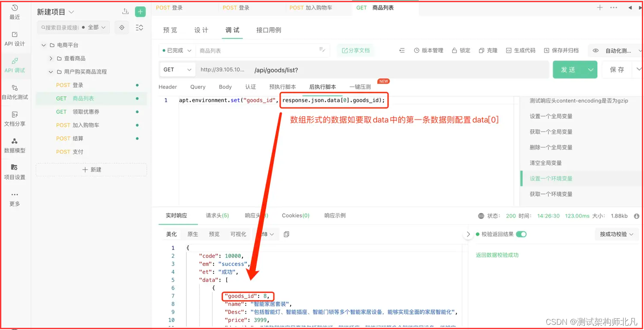The height and width of the screenshot is (330, 644).
Task: Open the dropdown arrow next to 保存
Action: point(638,70)
